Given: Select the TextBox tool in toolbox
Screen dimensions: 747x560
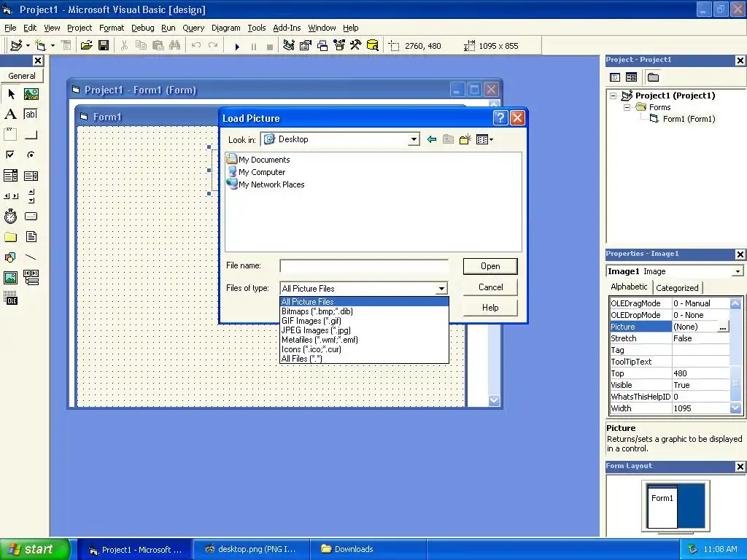Looking at the screenshot, I should pyautogui.click(x=31, y=114).
